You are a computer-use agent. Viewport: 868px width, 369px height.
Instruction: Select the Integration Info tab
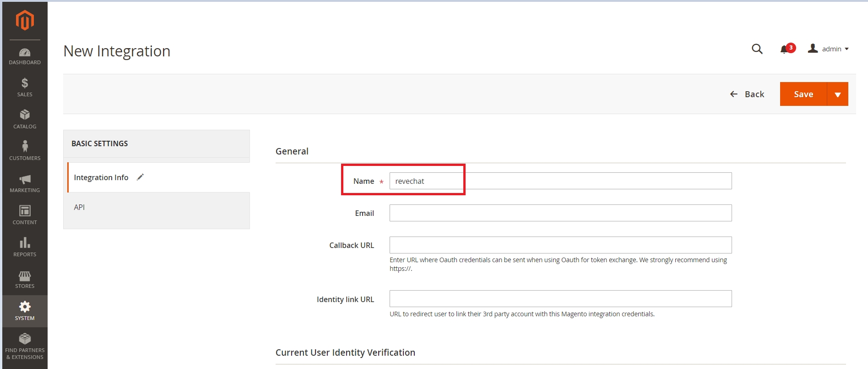click(101, 177)
